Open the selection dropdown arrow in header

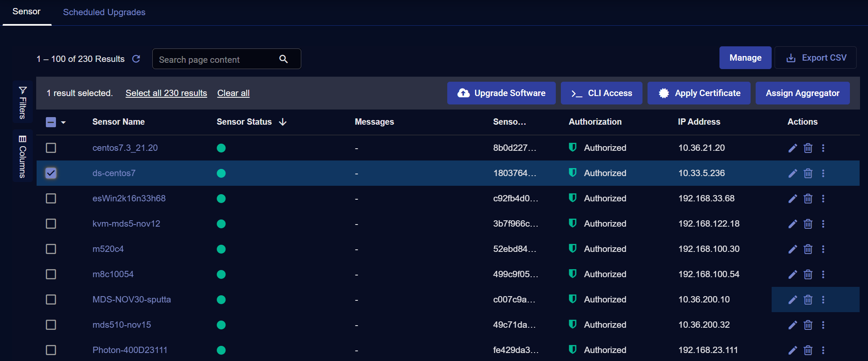point(64,123)
